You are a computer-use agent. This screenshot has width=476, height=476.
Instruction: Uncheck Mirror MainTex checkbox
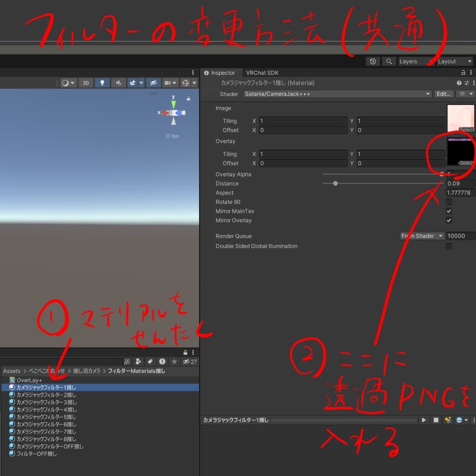click(x=449, y=211)
